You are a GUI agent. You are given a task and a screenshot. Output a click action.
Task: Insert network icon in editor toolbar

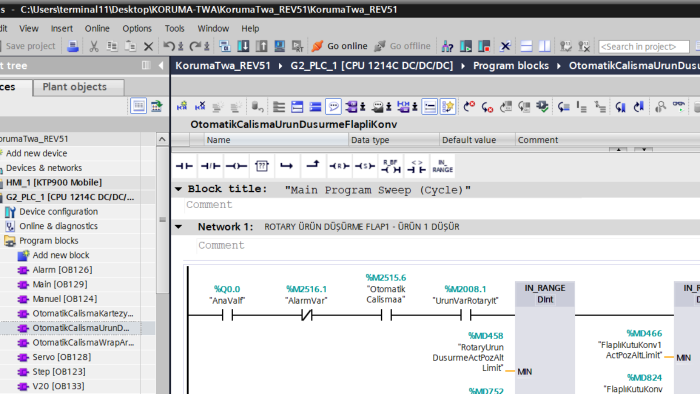click(x=182, y=106)
